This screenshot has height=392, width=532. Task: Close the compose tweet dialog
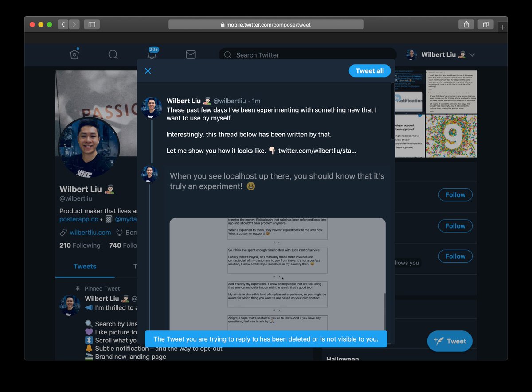click(148, 71)
